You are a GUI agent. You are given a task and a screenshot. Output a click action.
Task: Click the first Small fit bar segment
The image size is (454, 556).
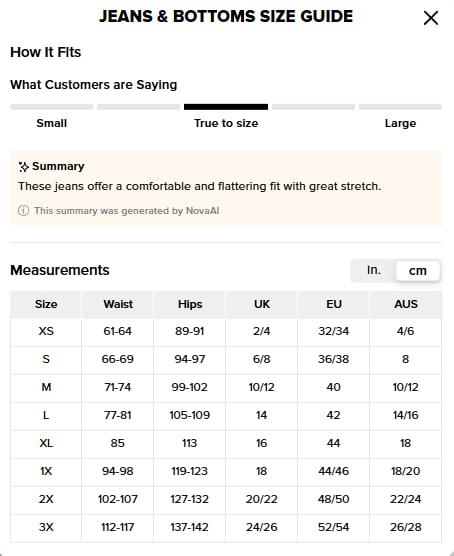click(51, 107)
